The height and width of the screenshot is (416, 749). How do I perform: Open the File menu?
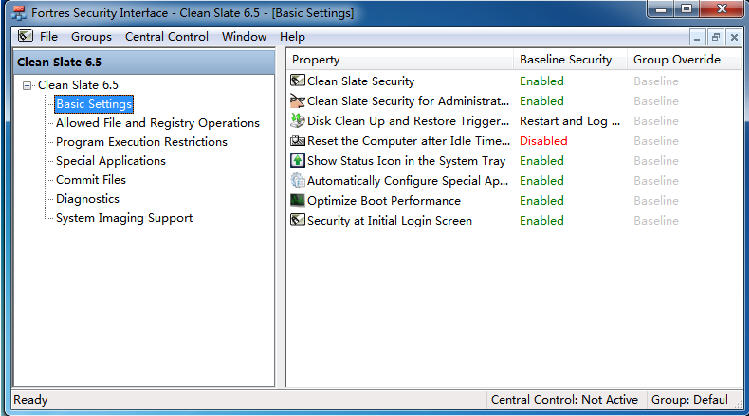coord(49,37)
